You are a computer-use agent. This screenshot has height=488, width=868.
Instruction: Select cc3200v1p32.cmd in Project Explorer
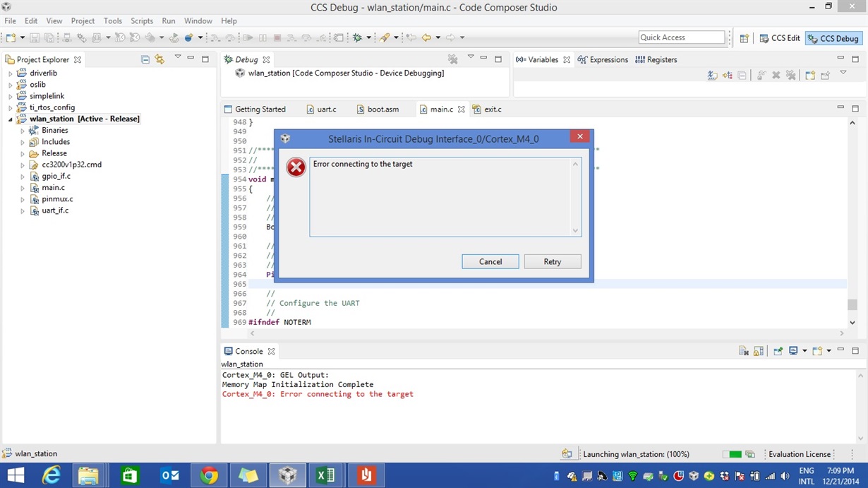click(71, 165)
